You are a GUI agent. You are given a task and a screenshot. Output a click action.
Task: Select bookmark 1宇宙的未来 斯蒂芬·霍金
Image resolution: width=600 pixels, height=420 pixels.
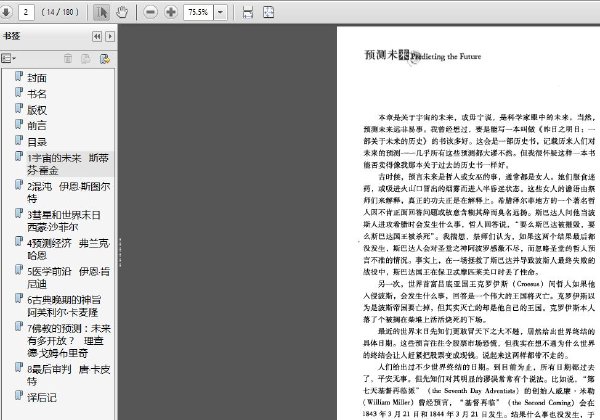68,164
